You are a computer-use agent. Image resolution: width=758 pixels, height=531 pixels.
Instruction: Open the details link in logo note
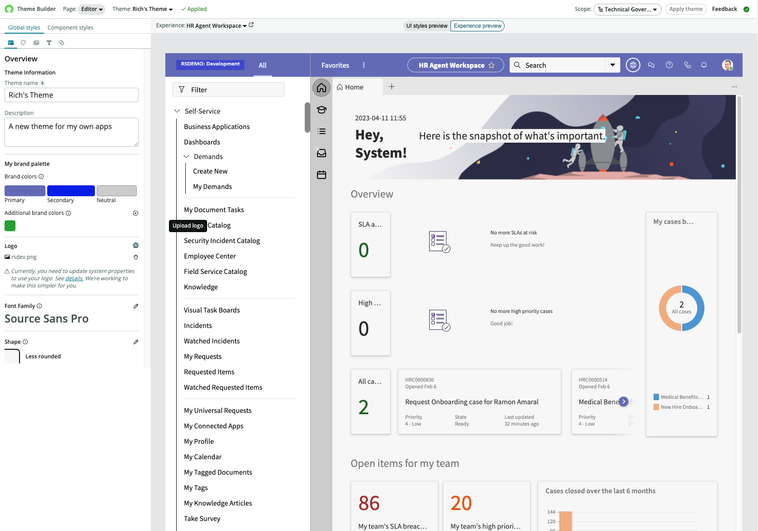pyautogui.click(x=74, y=279)
